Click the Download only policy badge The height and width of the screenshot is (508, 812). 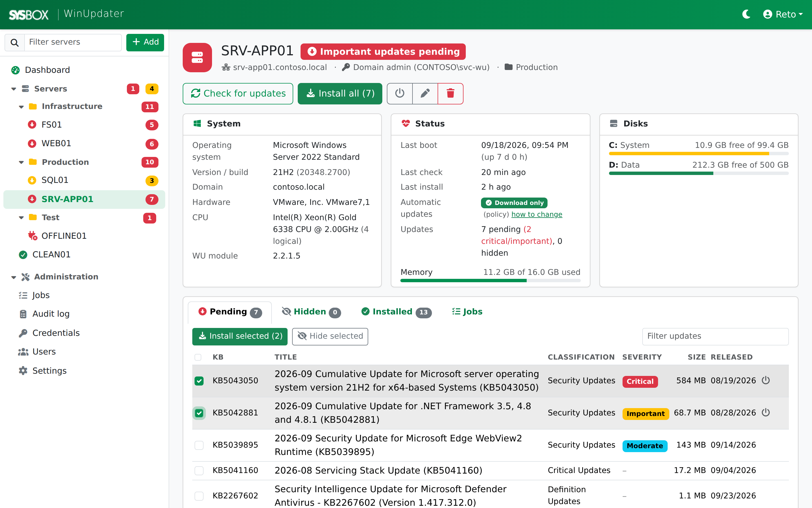click(514, 203)
